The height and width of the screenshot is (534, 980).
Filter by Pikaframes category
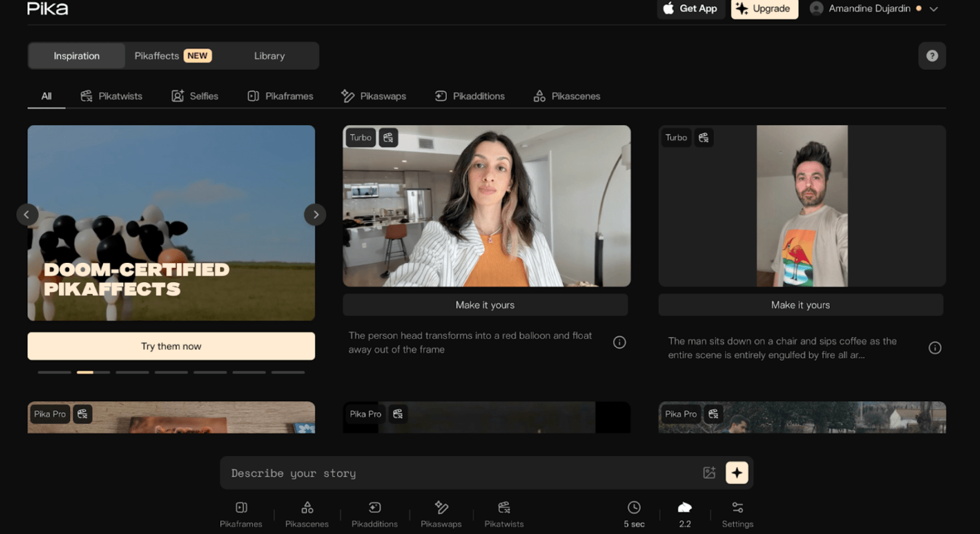[280, 96]
